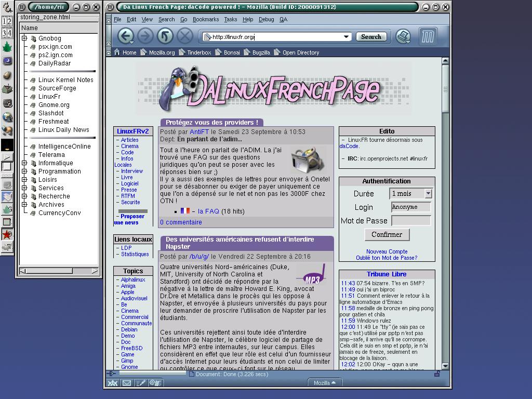Click the Mot de Passe input field
The image size is (532, 399).
[x=411, y=221]
